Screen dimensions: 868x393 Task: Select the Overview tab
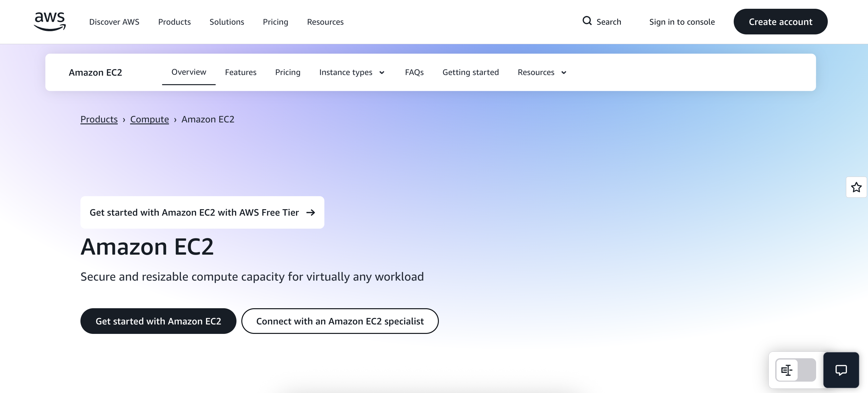click(x=189, y=72)
